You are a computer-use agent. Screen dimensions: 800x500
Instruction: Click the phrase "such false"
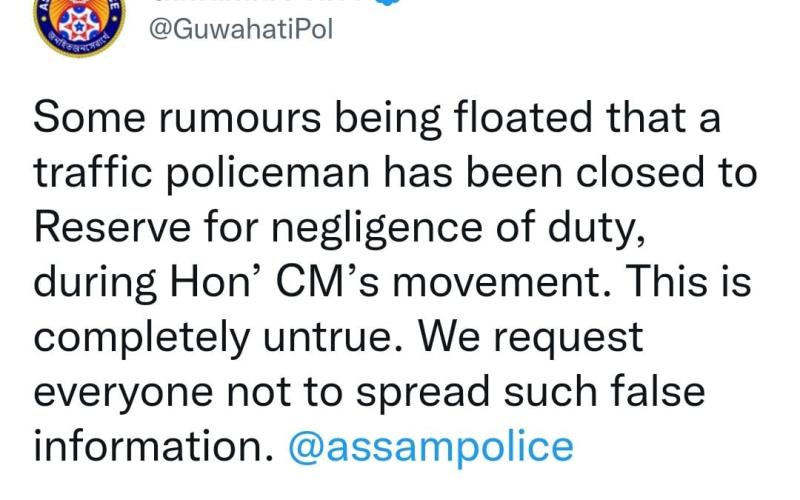click(604, 391)
